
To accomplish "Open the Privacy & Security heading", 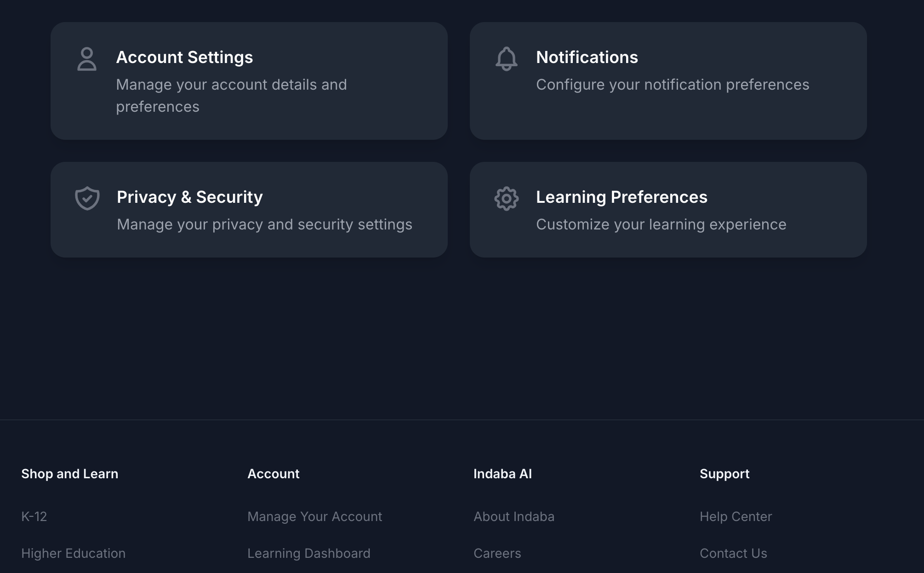I will click(x=189, y=197).
